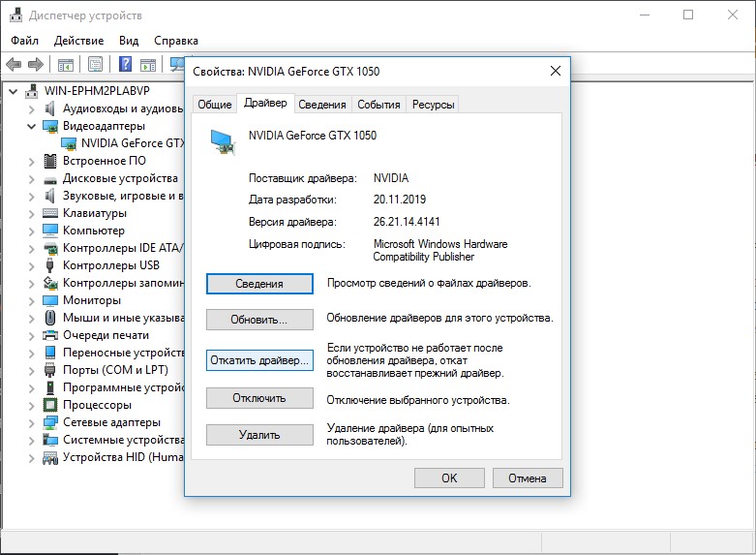
Task: Click the Сведения driver files button
Action: [x=259, y=284]
